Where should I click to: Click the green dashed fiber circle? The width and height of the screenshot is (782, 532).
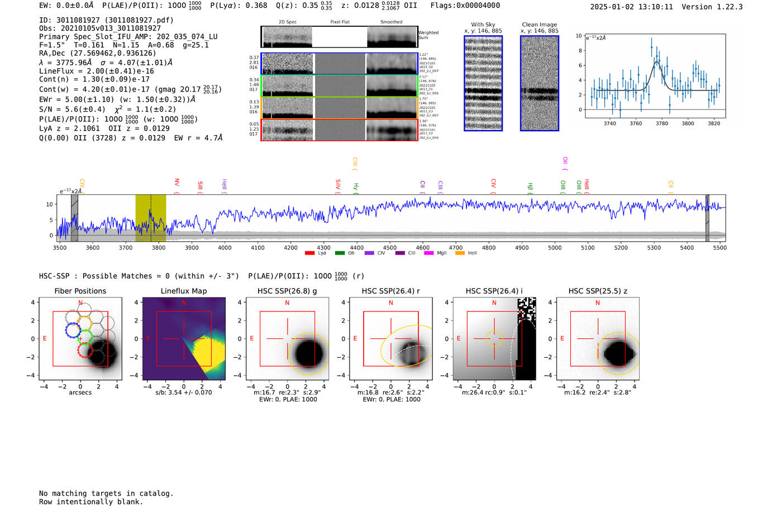pos(84,337)
